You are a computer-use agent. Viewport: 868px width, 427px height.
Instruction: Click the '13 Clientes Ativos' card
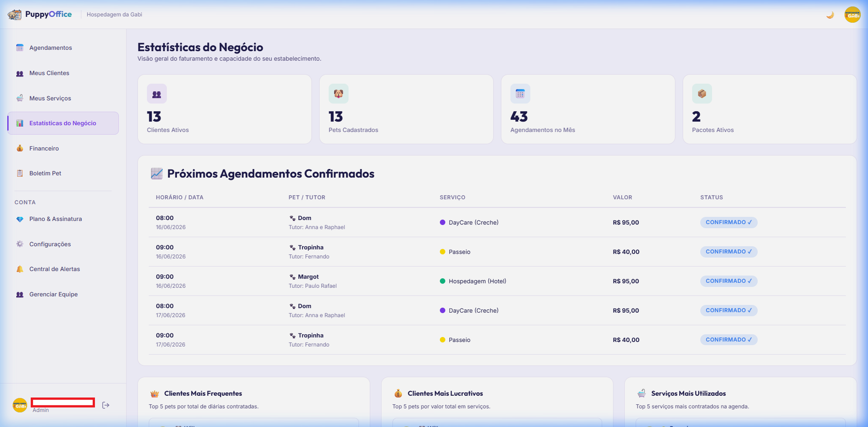pos(225,109)
